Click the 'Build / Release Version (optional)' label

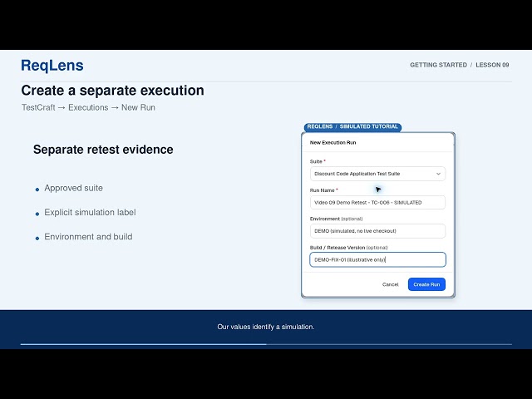pos(349,248)
